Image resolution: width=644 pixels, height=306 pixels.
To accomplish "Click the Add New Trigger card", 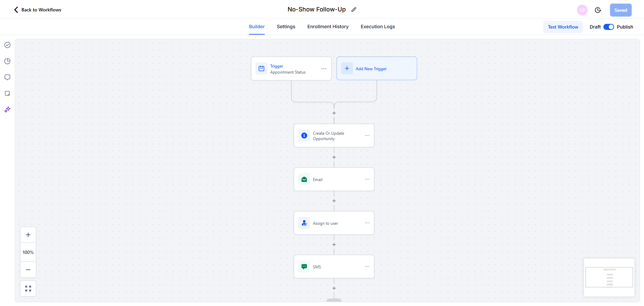I will [377, 69].
